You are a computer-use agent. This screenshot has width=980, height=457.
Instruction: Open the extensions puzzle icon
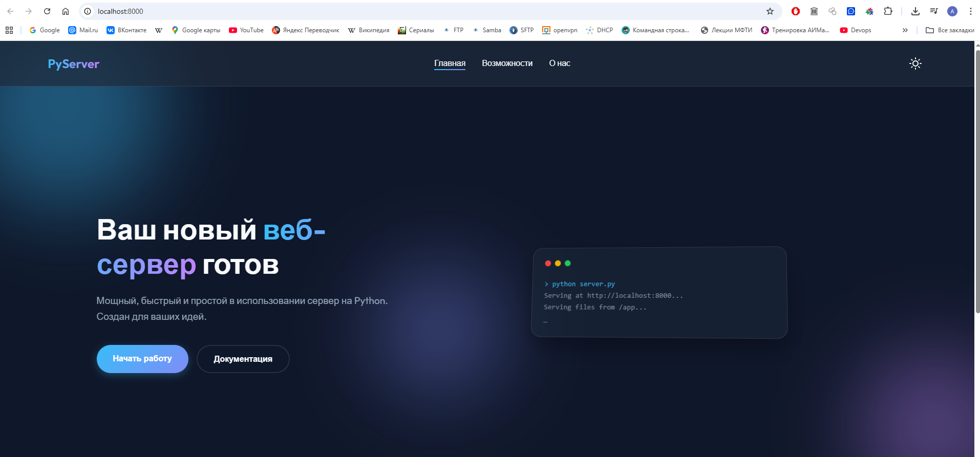coord(888,11)
